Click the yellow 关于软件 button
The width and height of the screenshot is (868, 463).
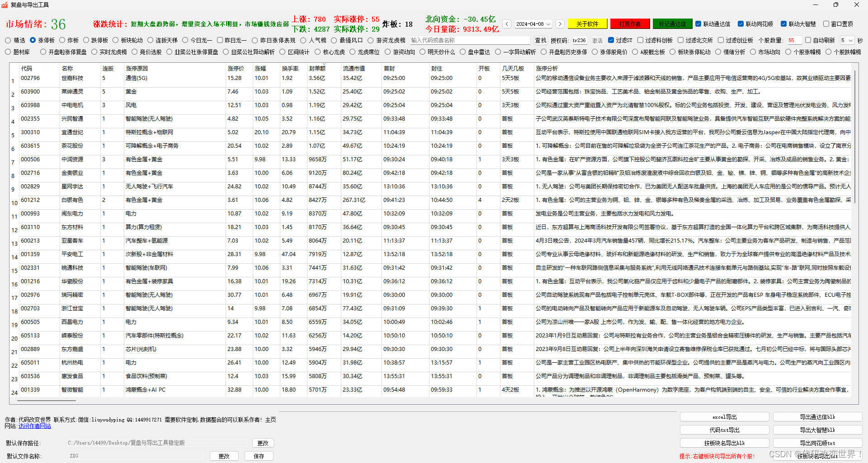coord(587,24)
